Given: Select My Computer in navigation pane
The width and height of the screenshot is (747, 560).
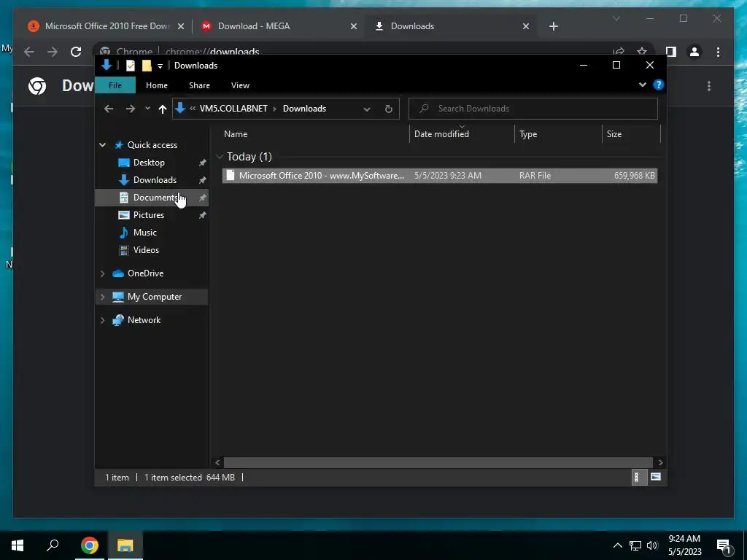Looking at the screenshot, I should 155,297.
